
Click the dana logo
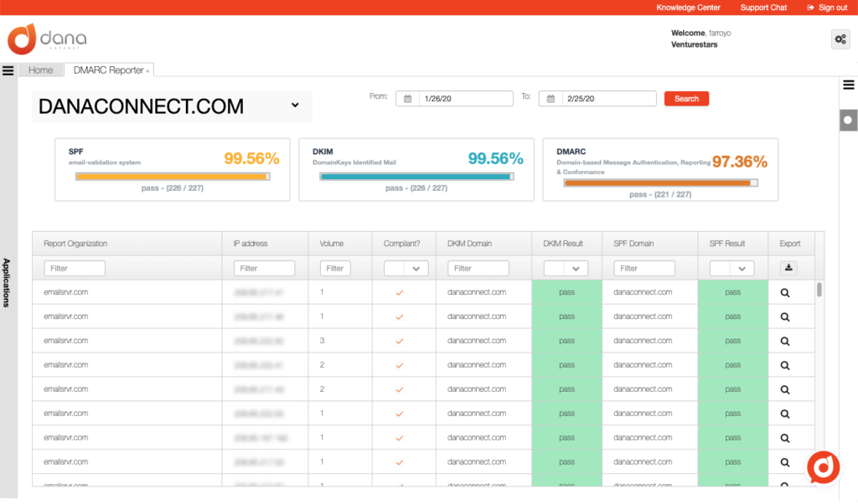pos(47,39)
